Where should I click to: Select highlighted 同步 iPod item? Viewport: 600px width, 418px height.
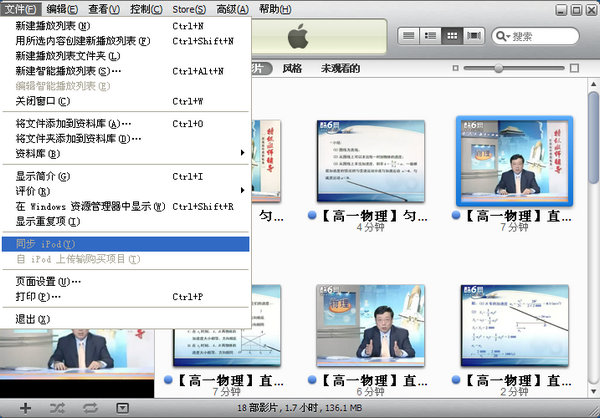point(126,244)
